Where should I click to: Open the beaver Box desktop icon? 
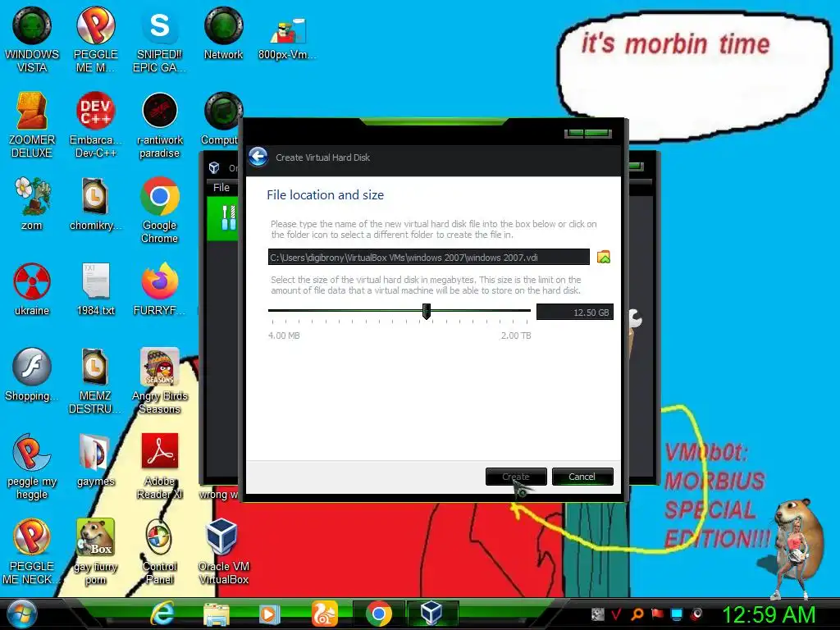(x=95, y=551)
